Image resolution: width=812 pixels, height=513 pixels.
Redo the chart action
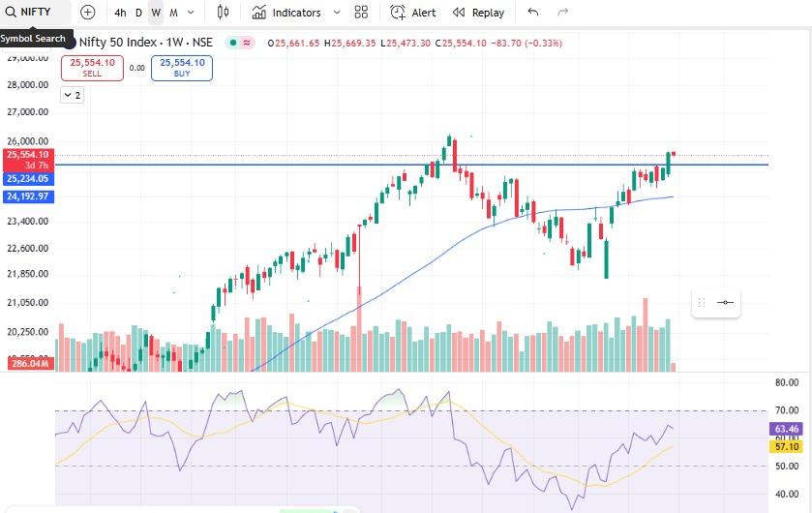[x=563, y=13]
